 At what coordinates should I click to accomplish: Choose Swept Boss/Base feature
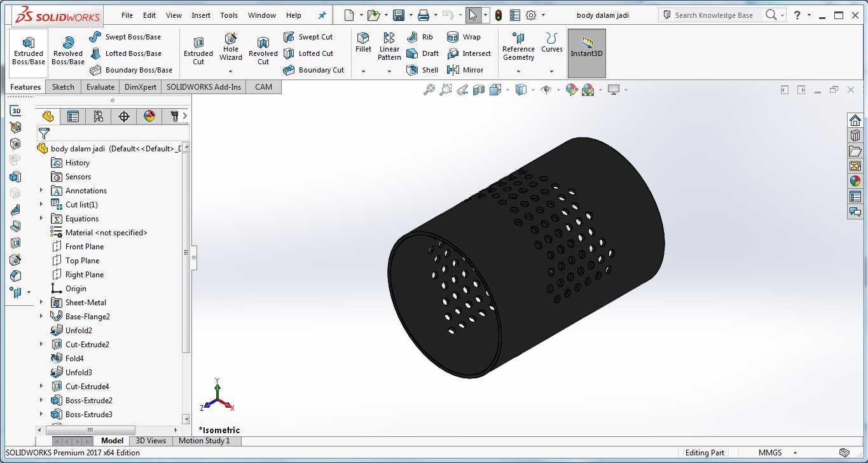(x=125, y=37)
